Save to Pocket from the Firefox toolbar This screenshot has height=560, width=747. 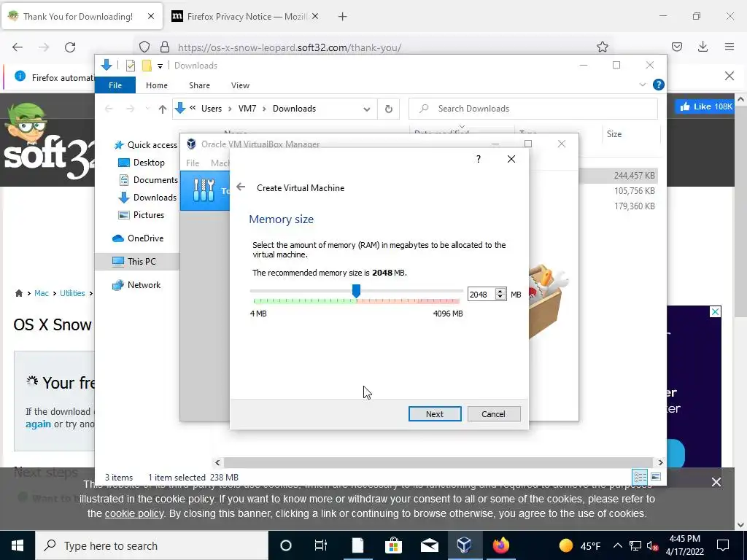point(676,47)
